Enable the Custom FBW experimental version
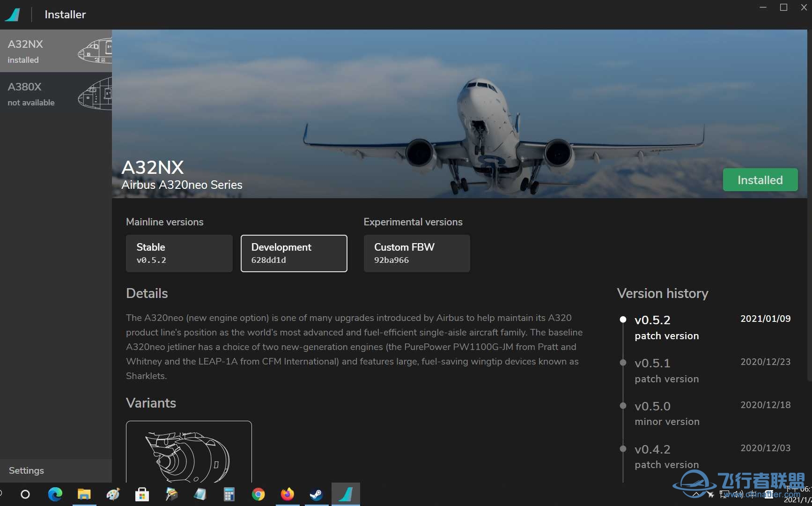This screenshot has height=506, width=812. pos(416,253)
